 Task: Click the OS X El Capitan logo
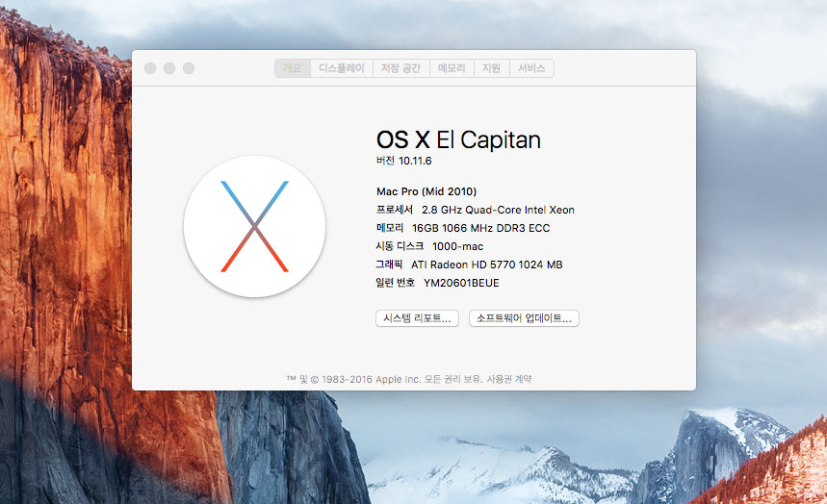[254, 227]
